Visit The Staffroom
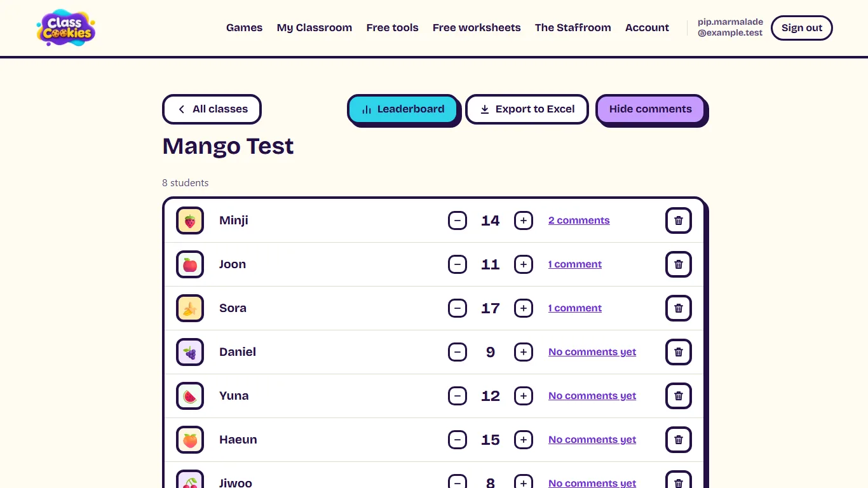This screenshot has width=868, height=488. [x=573, y=27]
